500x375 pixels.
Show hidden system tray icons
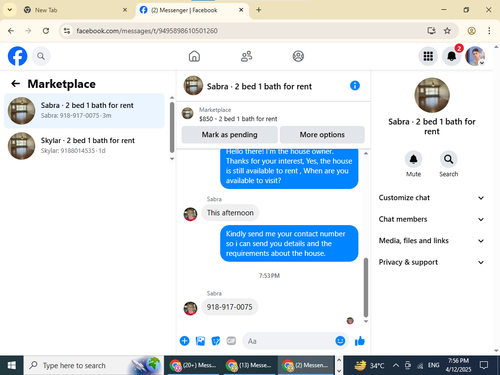tap(396, 365)
